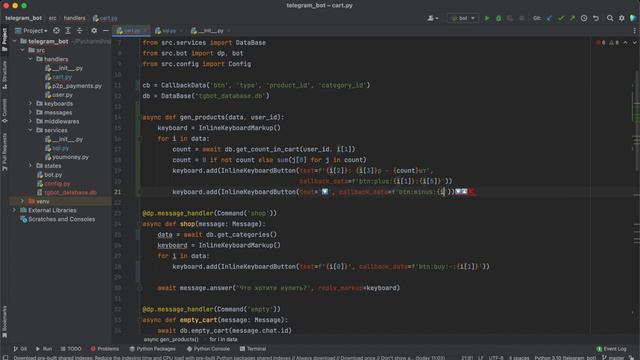Open the Git tool window tab

[20, 349]
